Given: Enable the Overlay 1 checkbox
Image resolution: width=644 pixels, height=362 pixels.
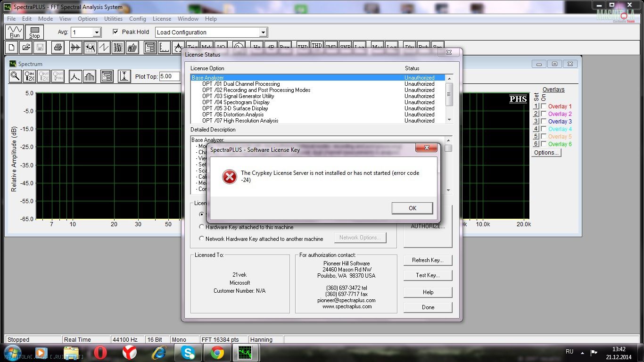Looking at the screenshot, I should (544, 107).
